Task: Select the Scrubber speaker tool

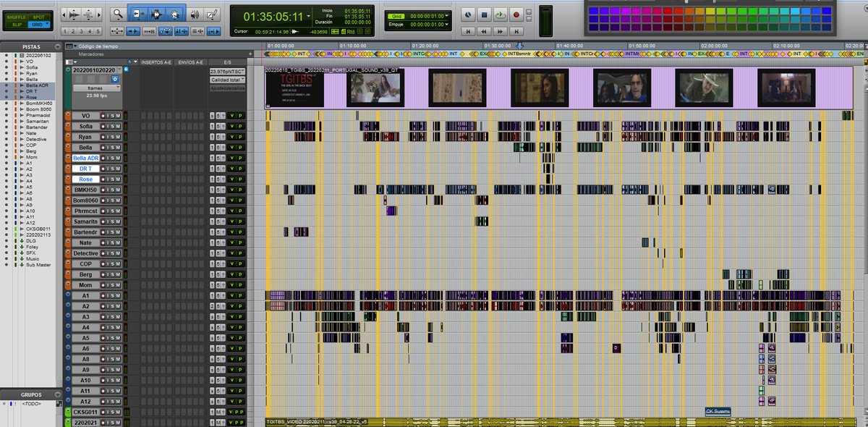Action: click(x=195, y=14)
